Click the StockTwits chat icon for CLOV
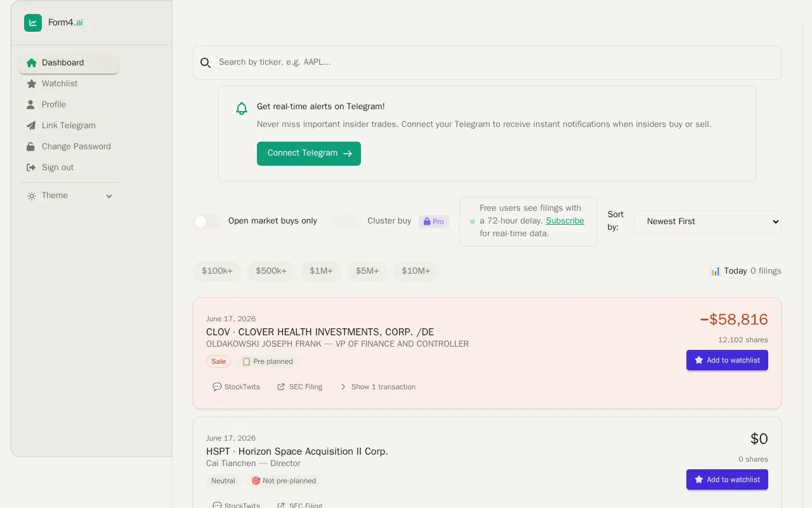The image size is (812, 508). [x=217, y=387]
